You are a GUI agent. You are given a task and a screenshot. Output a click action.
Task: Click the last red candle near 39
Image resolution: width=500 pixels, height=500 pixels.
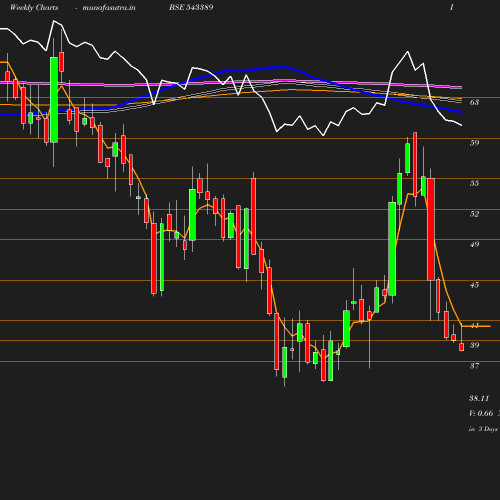tap(462, 347)
